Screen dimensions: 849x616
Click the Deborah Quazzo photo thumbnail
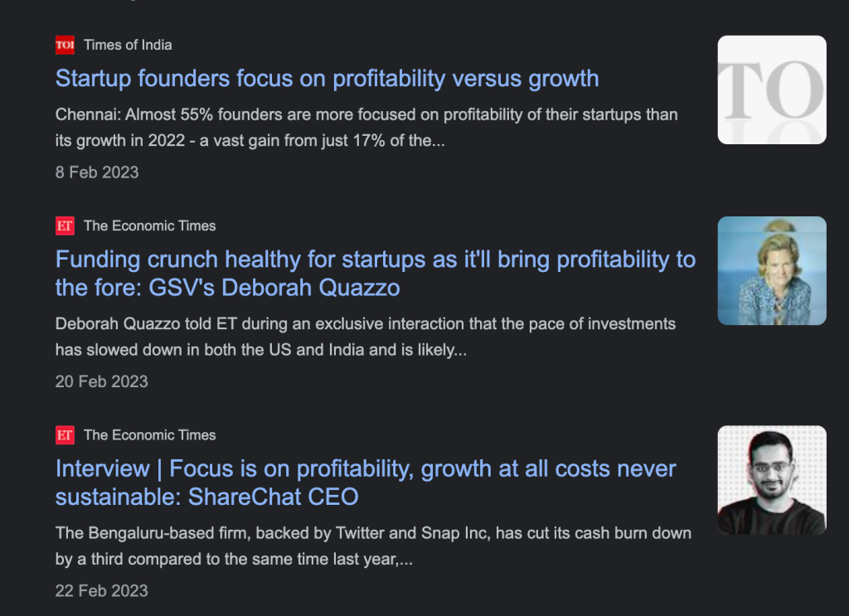click(771, 270)
